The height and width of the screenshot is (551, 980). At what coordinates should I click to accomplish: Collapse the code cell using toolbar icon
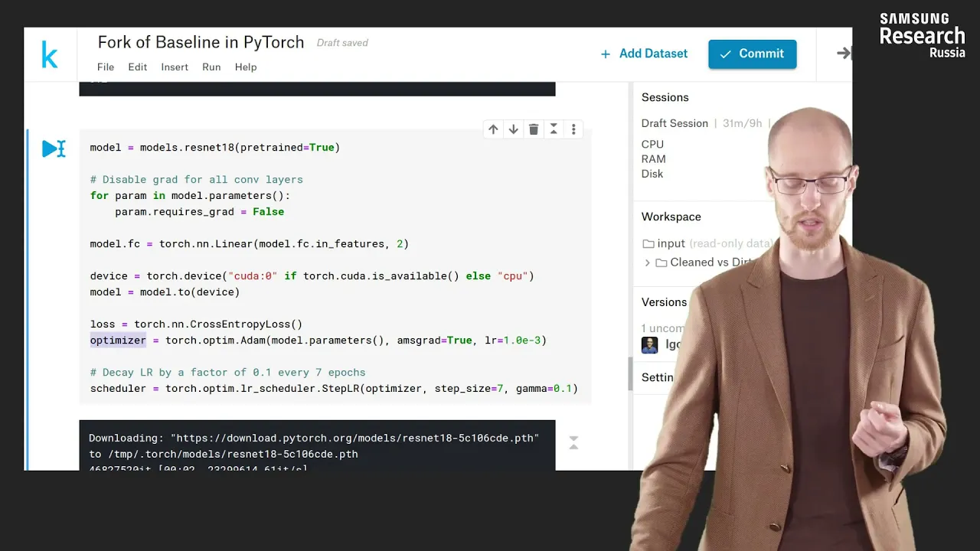pos(554,129)
